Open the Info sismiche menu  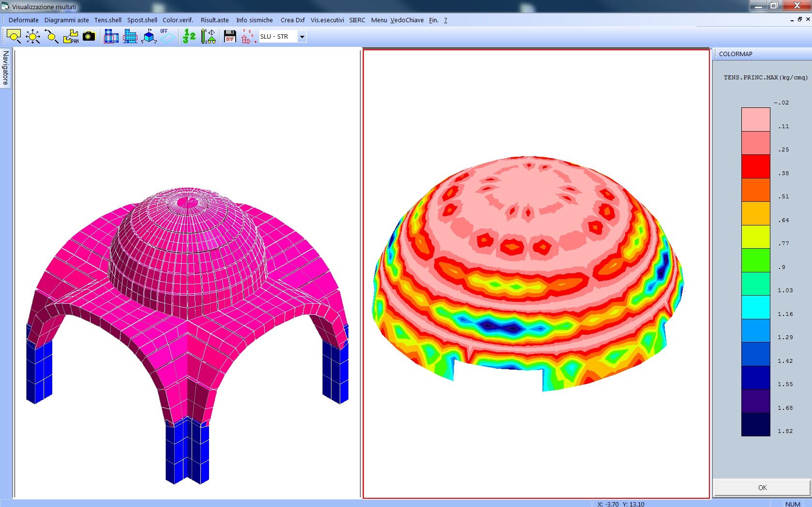254,20
